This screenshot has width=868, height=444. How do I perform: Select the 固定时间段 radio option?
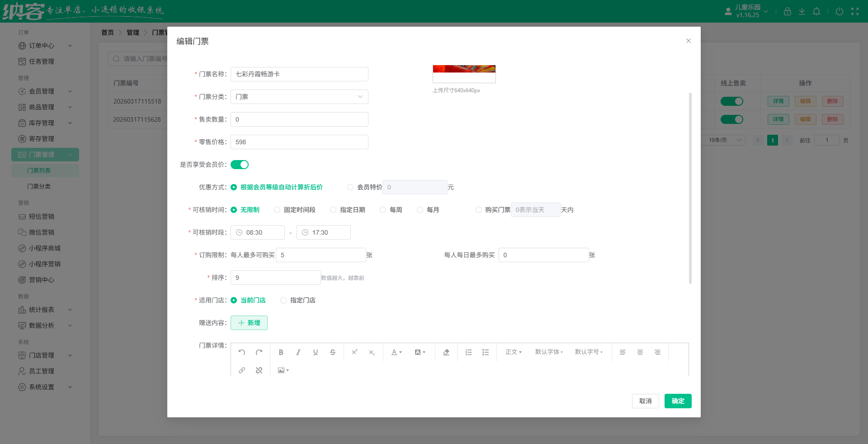(276, 209)
